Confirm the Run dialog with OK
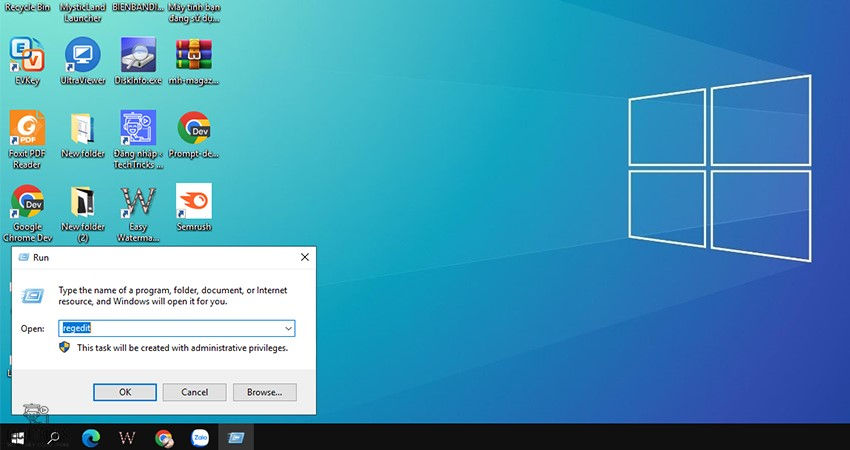Image resolution: width=850 pixels, height=450 pixels. click(x=125, y=392)
